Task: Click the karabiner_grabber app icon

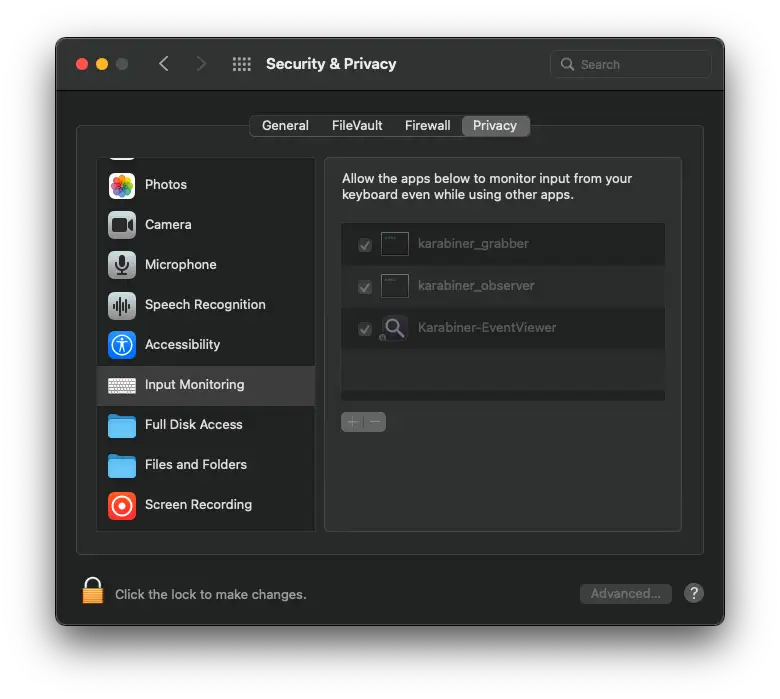Action: pyautogui.click(x=394, y=244)
